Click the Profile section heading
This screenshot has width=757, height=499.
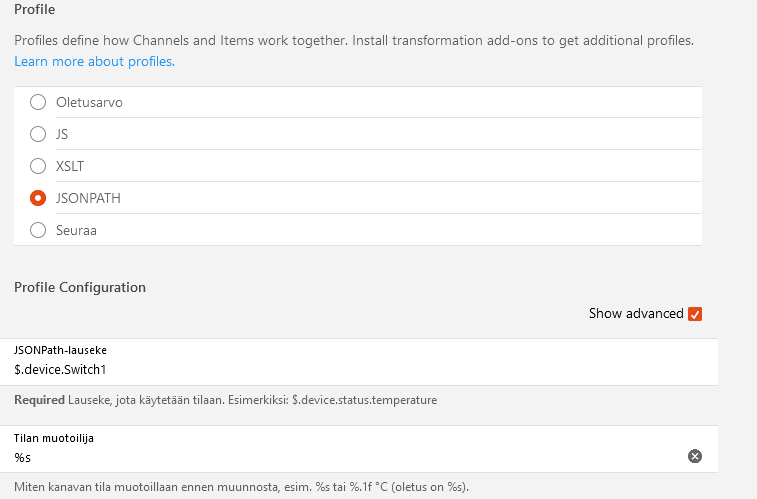click(x=35, y=9)
